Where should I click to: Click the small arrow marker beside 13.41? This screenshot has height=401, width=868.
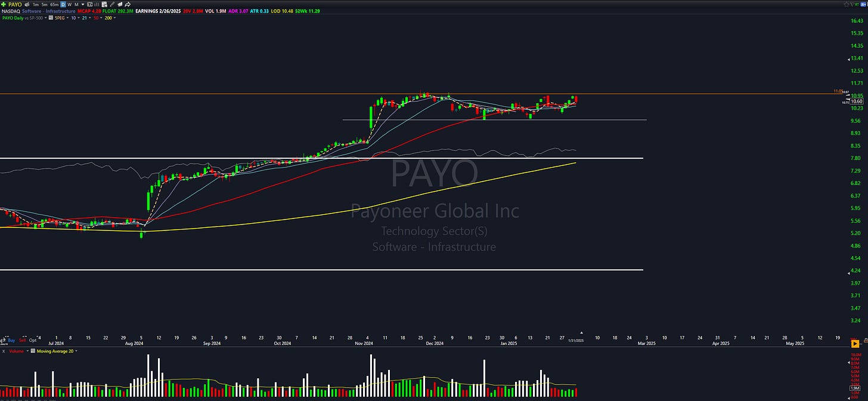849,59
